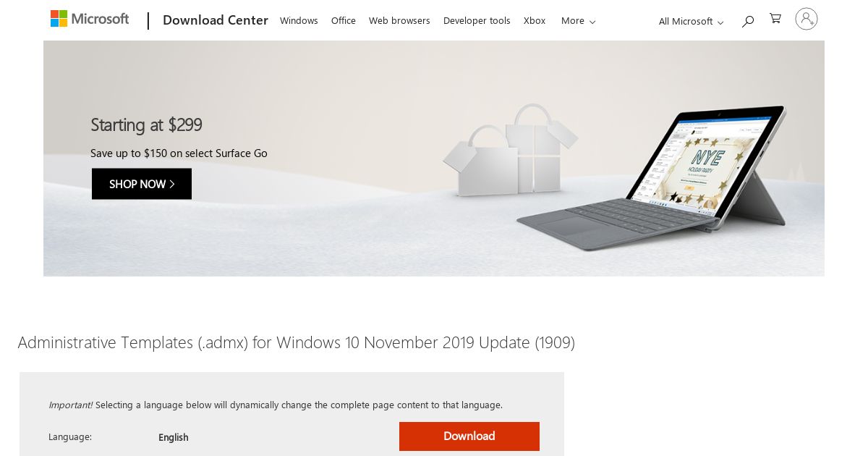Expand the All Microsoft menu
Image resolution: width=868 pixels, height=456 pixels.
click(691, 22)
